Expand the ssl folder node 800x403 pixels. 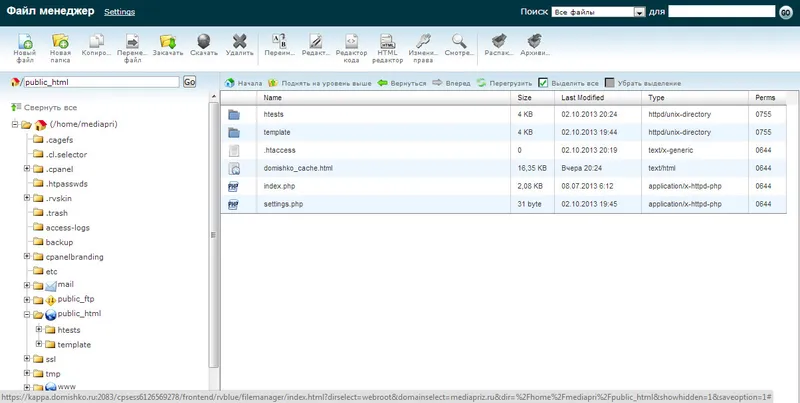(27, 359)
